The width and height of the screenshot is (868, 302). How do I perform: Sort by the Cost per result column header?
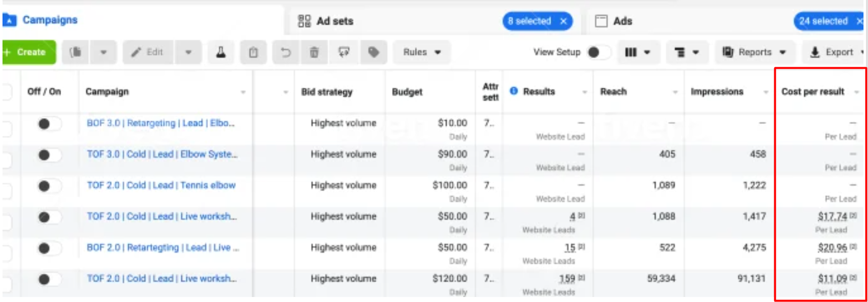point(812,92)
